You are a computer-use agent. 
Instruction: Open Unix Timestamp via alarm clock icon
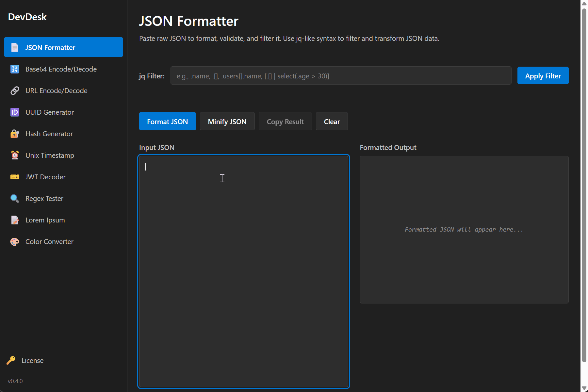tap(15, 155)
